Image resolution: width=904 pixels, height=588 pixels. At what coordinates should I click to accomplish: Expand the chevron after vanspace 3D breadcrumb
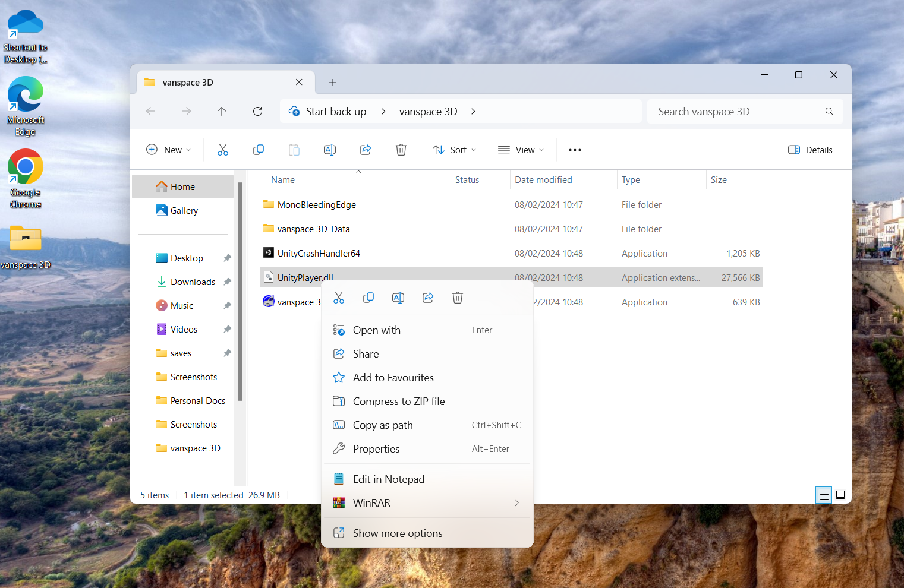tap(473, 111)
